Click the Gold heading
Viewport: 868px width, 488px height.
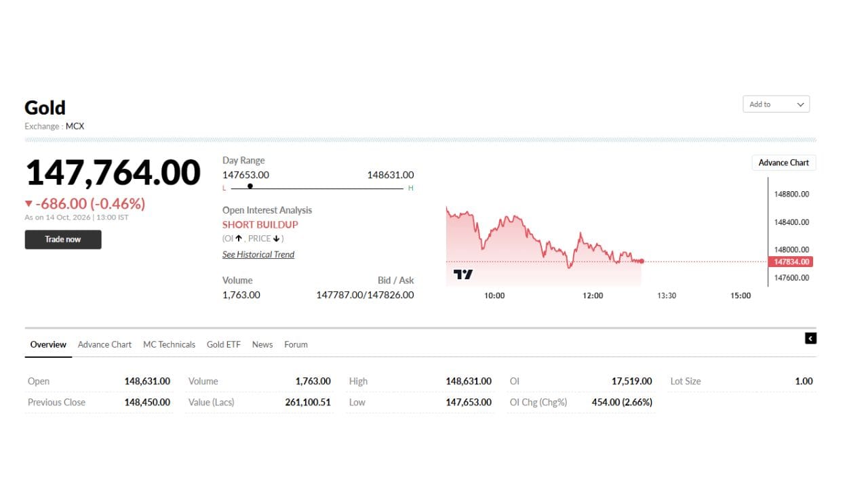[x=45, y=108]
